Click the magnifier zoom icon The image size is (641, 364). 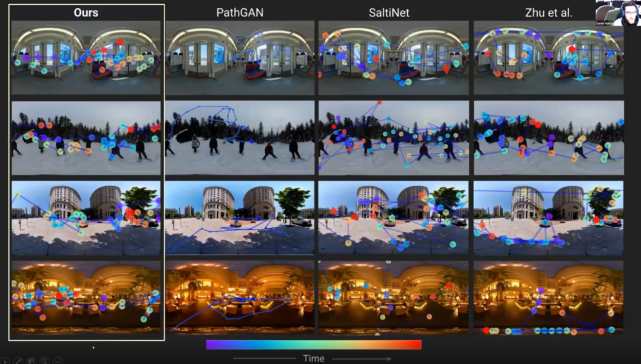[44, 360]
